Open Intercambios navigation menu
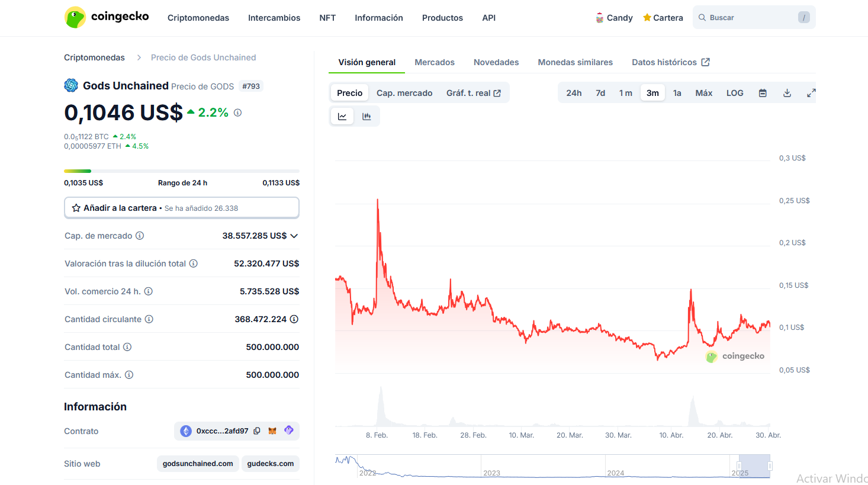 (274, 18)
